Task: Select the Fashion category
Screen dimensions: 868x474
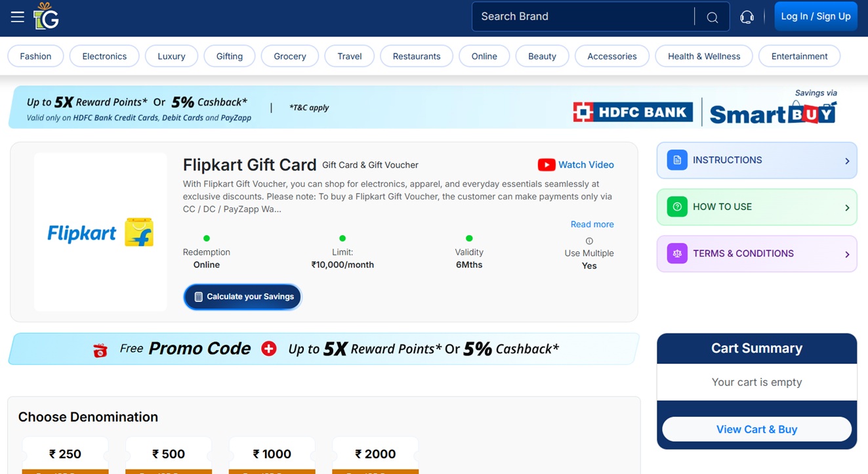Action: pyautogui.click(x=35, y=56)
